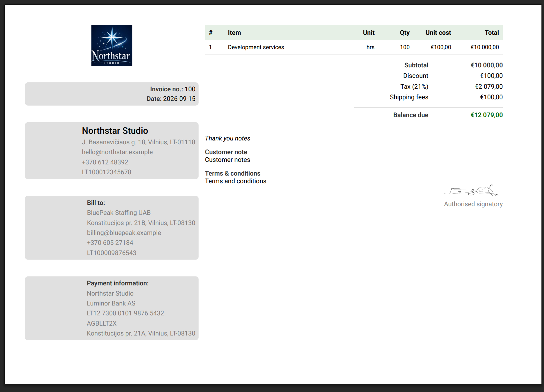Image resolution: width=544 pixels, height=392 pixels.
Task: Select the green balance €12 079,00
Action: [x=487, y=115]
